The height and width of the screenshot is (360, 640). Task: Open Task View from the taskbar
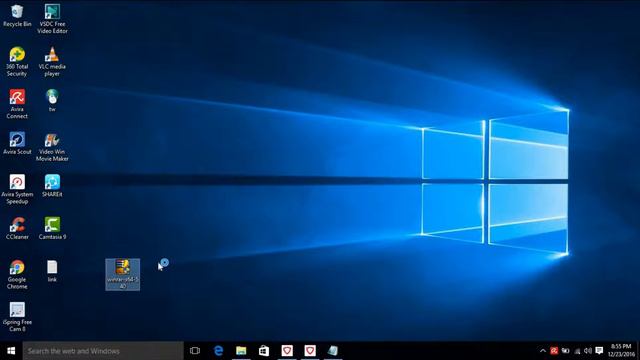click(195, 351)
